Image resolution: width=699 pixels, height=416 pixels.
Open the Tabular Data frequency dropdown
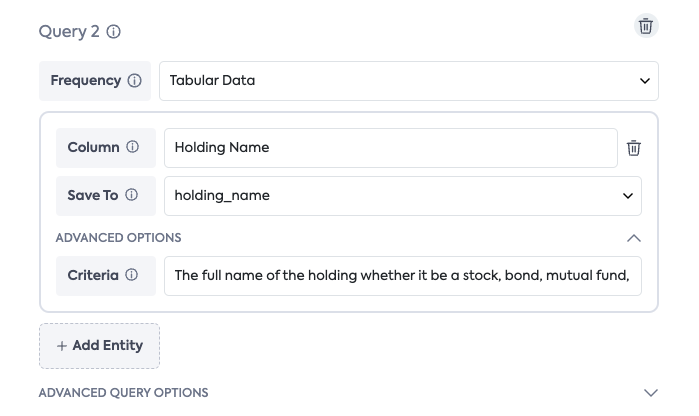(408, 81)
